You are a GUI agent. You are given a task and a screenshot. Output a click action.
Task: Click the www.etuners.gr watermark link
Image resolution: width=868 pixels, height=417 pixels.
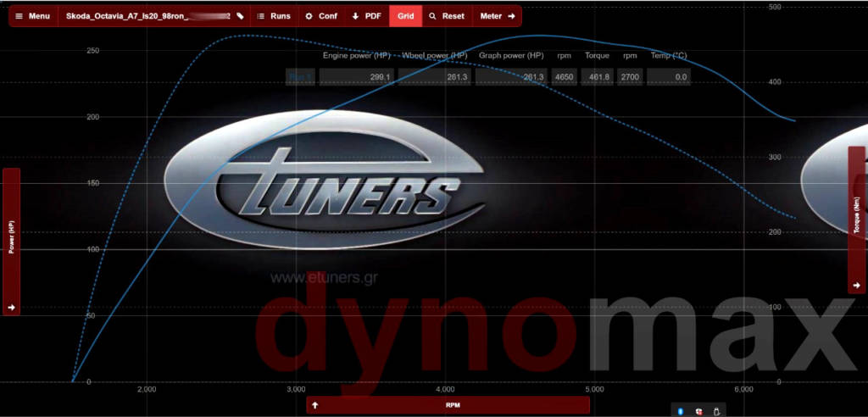(x=312, y=276)
